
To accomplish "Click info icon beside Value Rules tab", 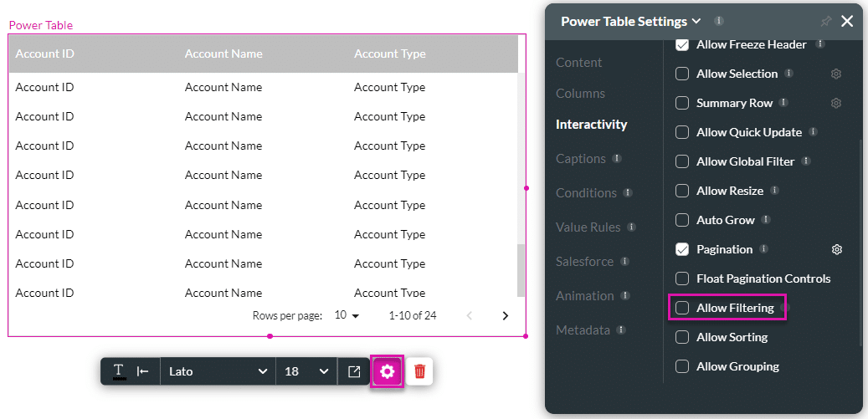I will [632, 227].
